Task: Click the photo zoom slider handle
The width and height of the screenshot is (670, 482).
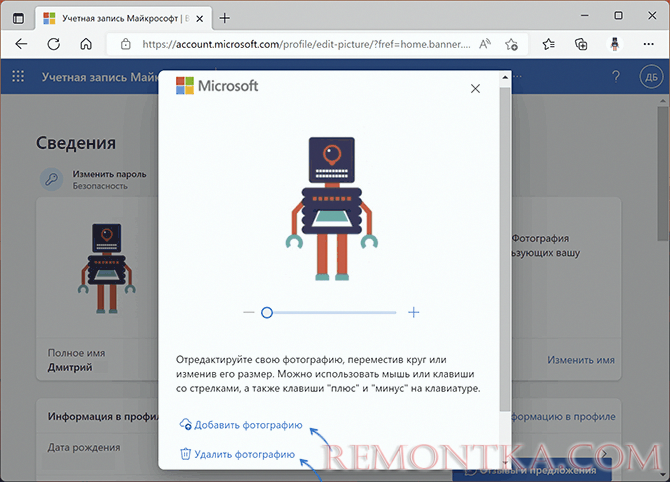Action: [x=267, y=313]
